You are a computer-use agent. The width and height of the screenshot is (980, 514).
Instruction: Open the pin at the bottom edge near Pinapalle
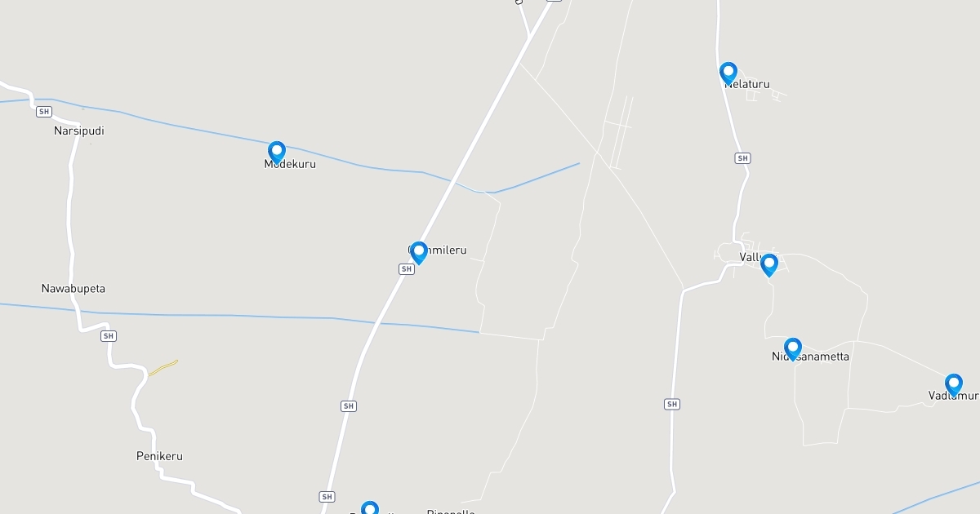point(370,509)
